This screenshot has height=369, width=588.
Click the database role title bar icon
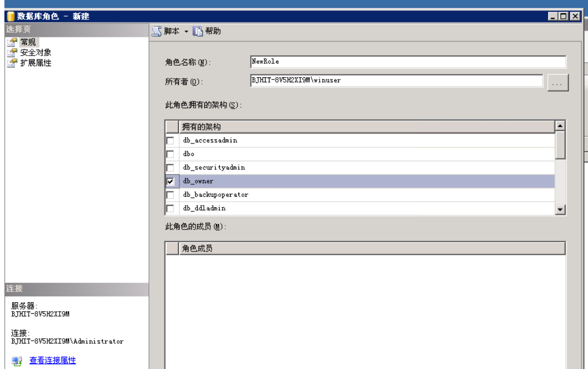tap(11, 17)
